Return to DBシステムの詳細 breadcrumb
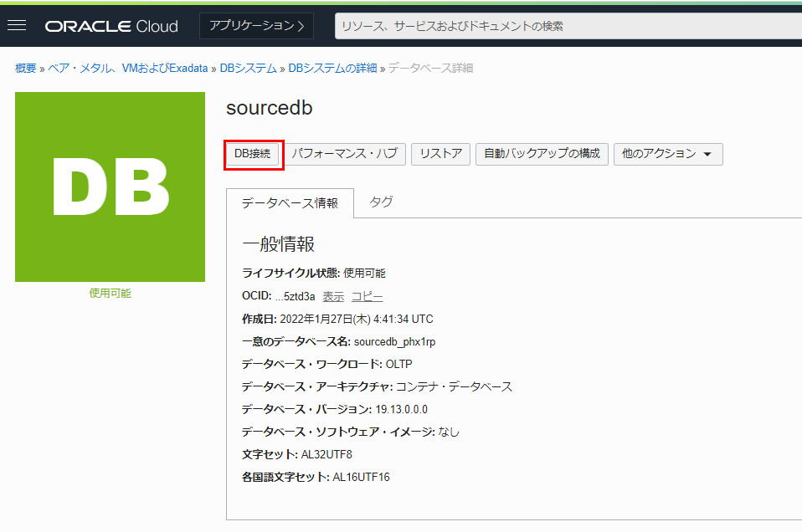 332,69
